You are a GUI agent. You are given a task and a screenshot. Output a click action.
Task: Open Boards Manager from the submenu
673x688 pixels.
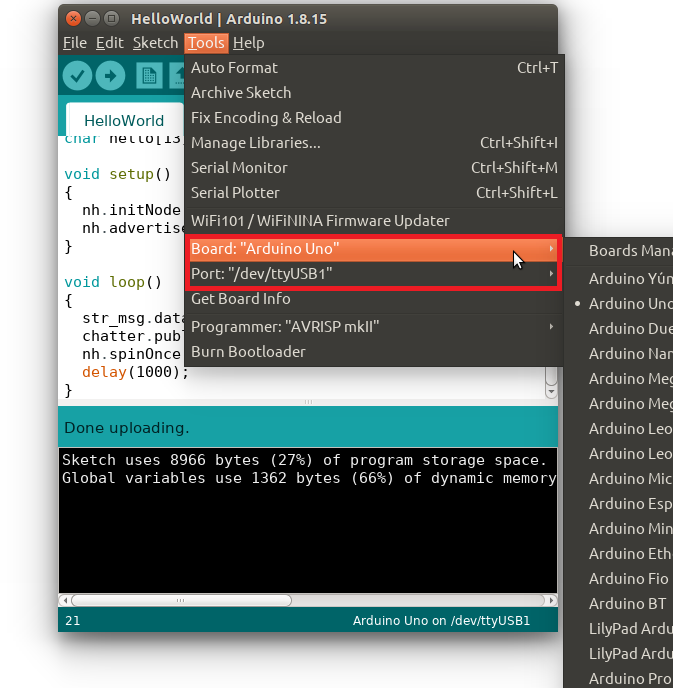click(619, 251)
